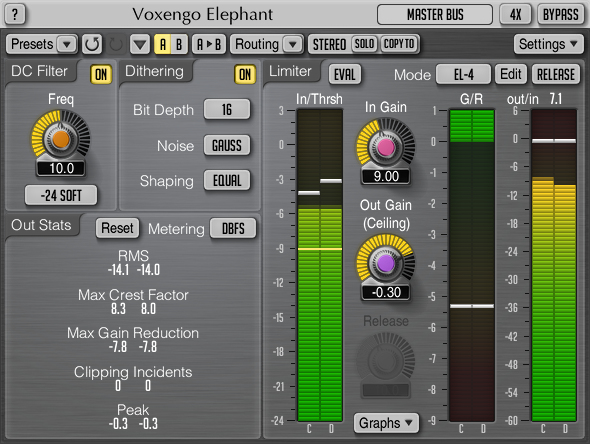Click the purple Out Gain ceiling knob
Viewport: 590px width, 444px height.
386,263
